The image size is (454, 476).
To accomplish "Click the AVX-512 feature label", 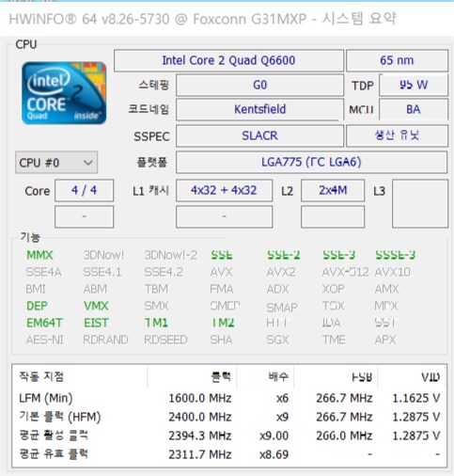I will [346, 272].
